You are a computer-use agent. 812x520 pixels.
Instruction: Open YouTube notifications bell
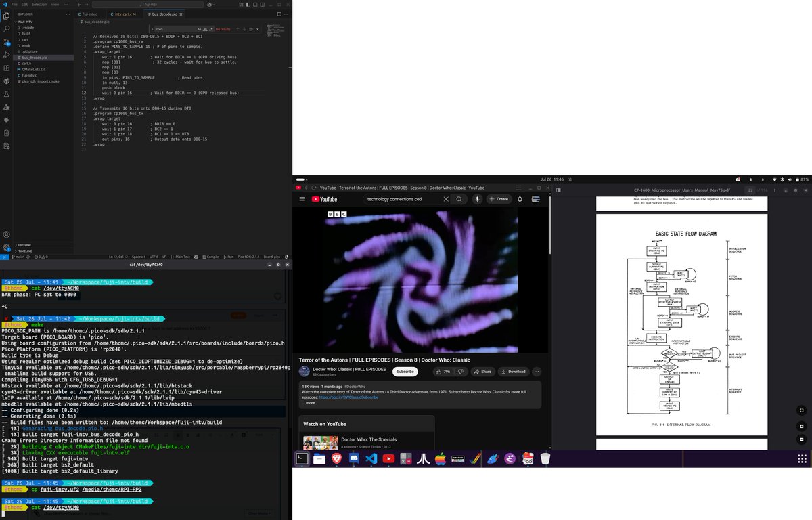pyautogui.click(x=520, y=199)
